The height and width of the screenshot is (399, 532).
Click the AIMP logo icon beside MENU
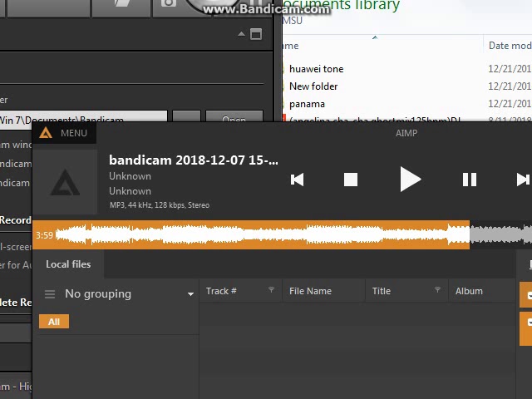point(46,133)
